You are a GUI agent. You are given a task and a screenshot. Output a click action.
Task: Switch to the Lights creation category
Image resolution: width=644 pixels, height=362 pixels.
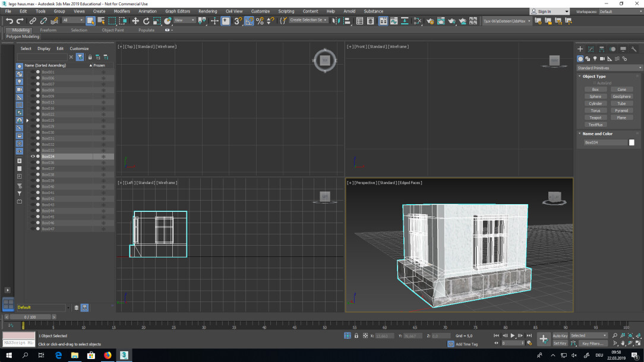point(595,59)
